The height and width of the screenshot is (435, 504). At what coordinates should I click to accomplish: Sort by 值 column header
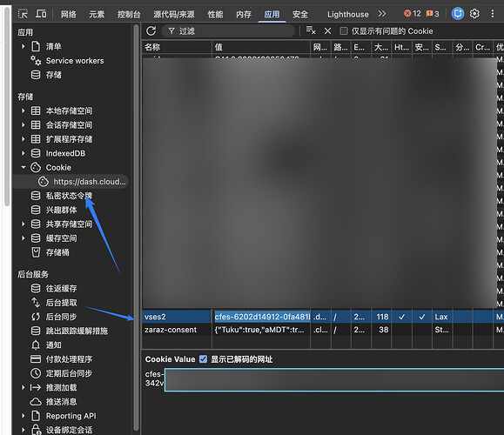click(261, 47)
